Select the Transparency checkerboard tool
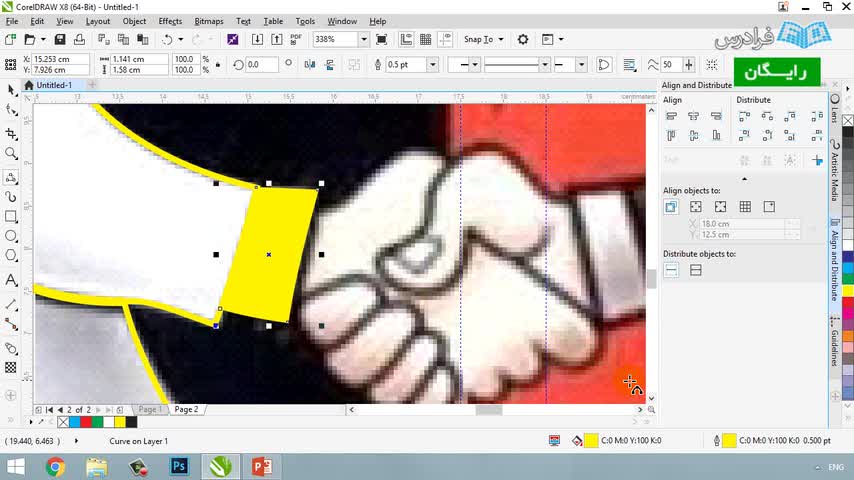The image size is (854, 480). [x=11, y=368]
